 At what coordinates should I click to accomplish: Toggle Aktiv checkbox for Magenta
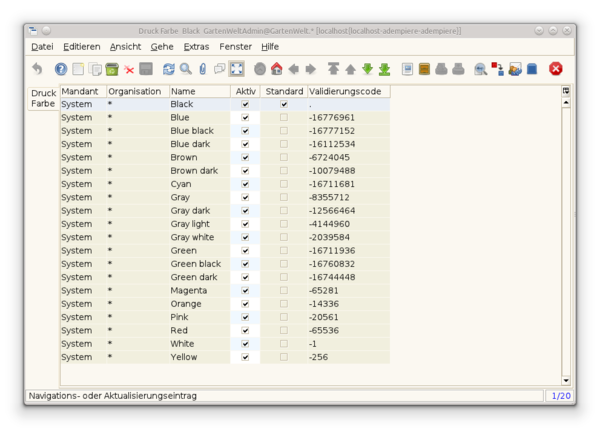click(x=245, y=290)
